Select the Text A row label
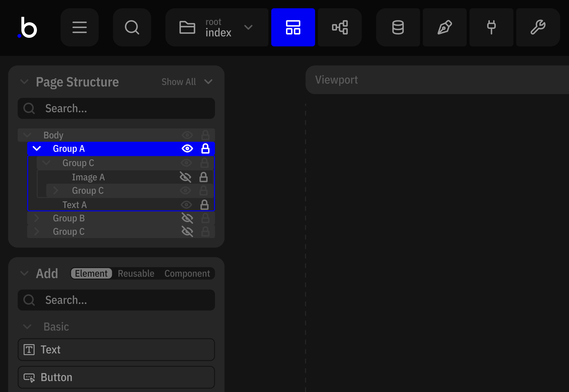Image resolution: width=569 pixels, height=392 pixels. [75, 205]
